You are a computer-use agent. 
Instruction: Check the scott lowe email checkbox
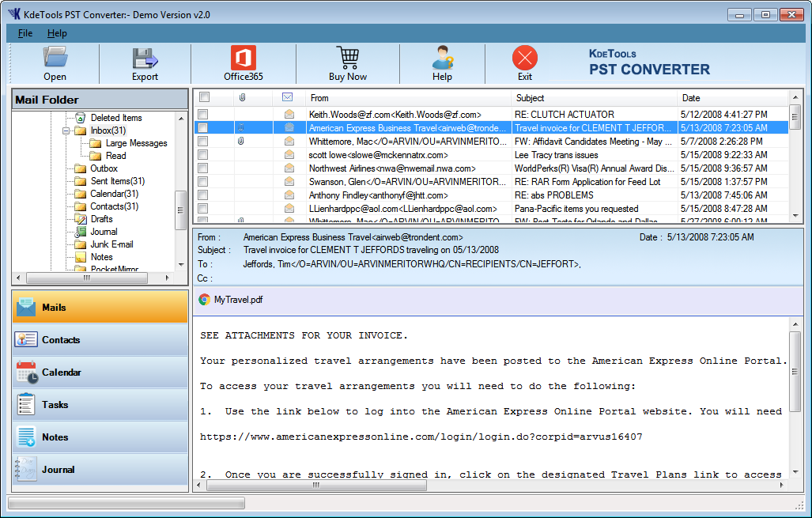[x=203, y=155]
